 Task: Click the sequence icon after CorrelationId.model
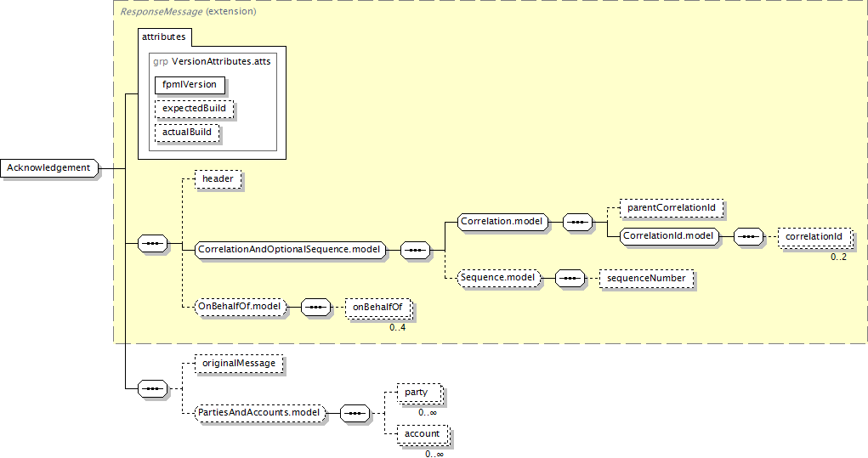[748, 235]
